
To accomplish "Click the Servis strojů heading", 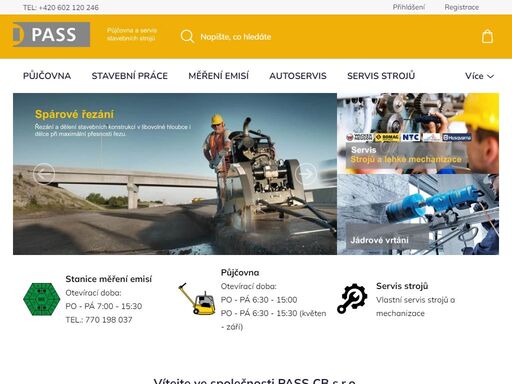I will tap(402, 286).
